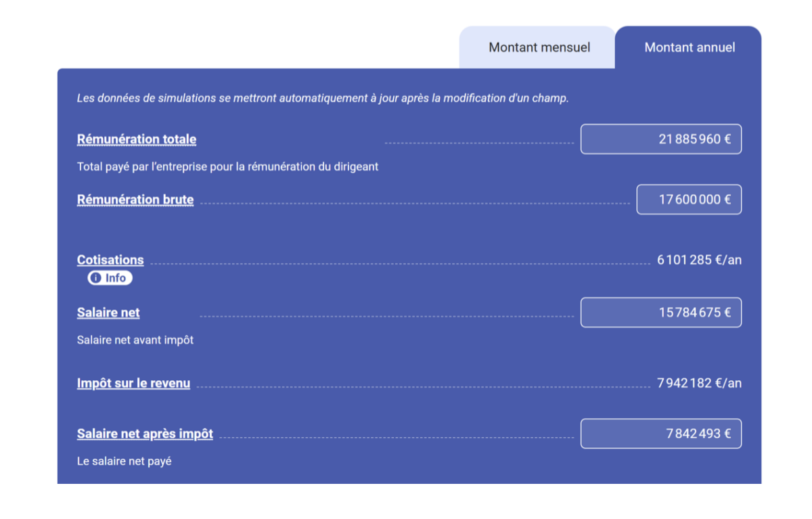Focus the Salaire net amount field

pyautogui.click(x=660, y=313)
